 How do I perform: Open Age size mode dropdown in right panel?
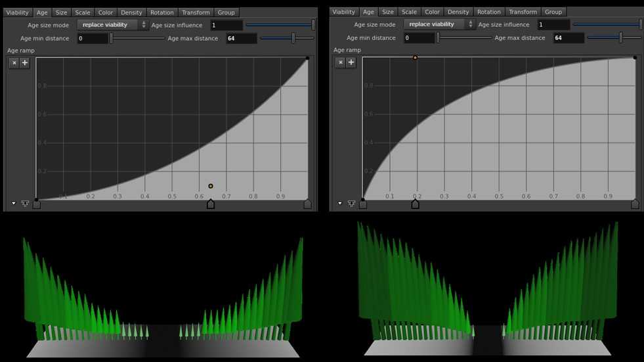[x=439, y=25]
